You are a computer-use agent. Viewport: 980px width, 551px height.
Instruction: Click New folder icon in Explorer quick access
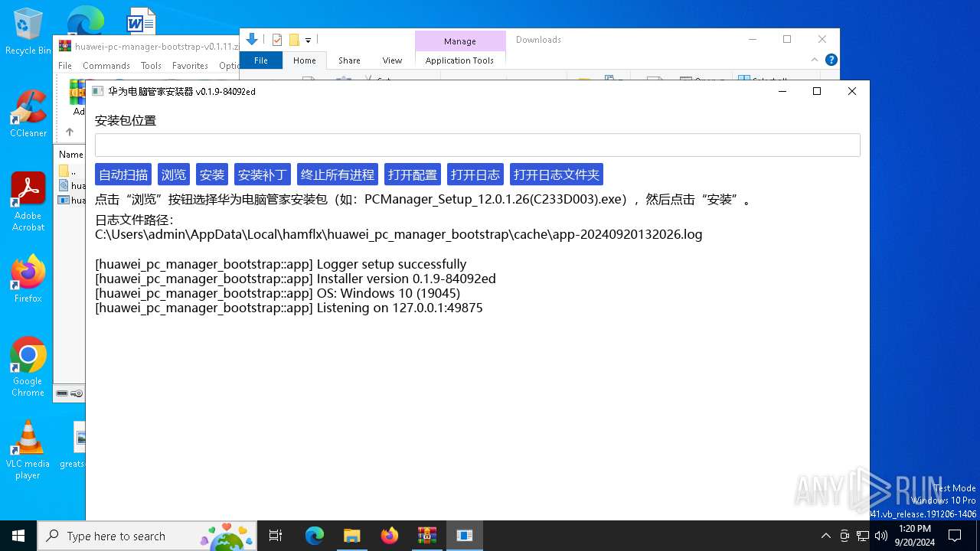pos(294,40)
